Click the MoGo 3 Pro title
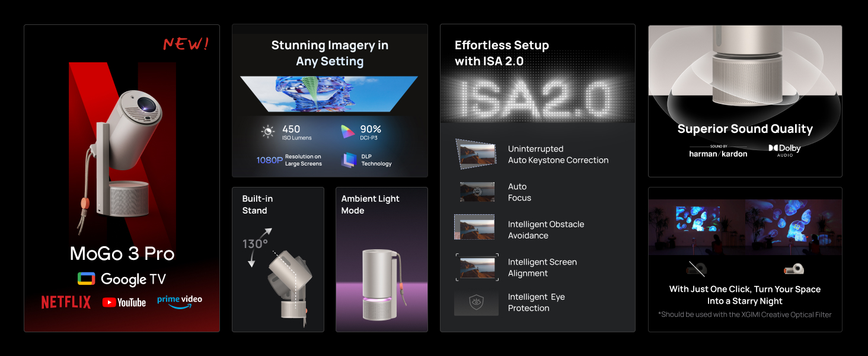868x356 pixels. (122, 254)
